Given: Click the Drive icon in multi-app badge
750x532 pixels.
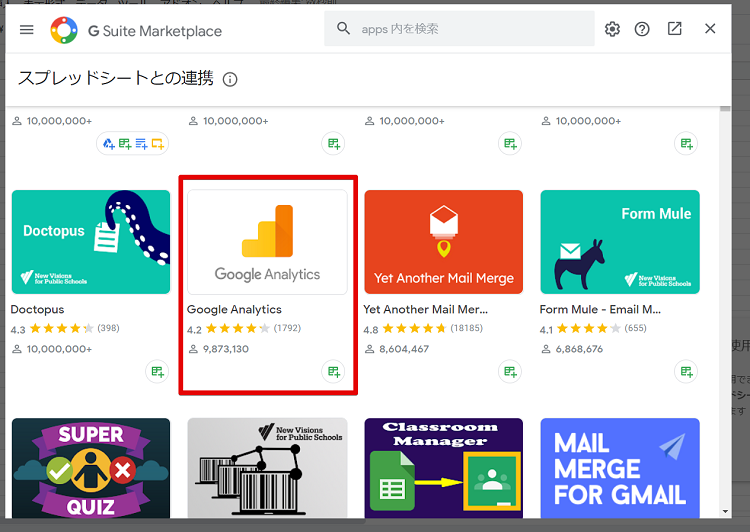Looking at the screenshot, I should [109, 144].
